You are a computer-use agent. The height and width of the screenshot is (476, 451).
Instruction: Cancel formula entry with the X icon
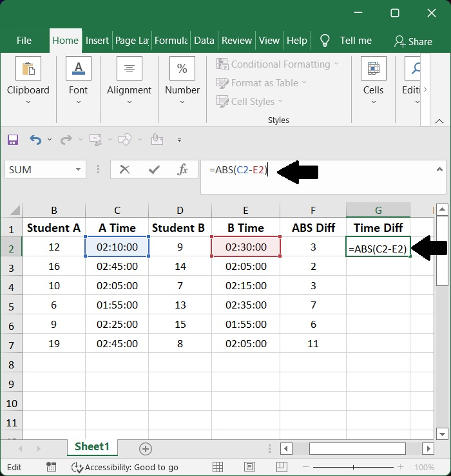tap(124, 169)
